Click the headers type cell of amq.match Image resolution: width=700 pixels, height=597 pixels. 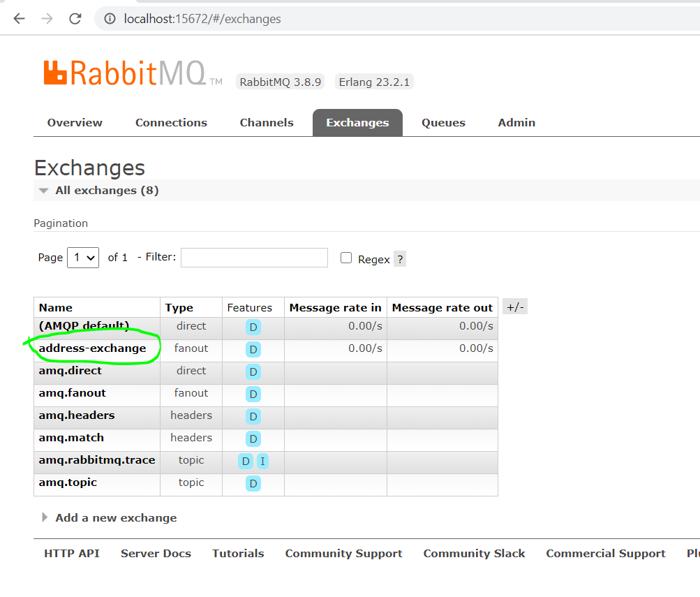(x=191, y=438)
